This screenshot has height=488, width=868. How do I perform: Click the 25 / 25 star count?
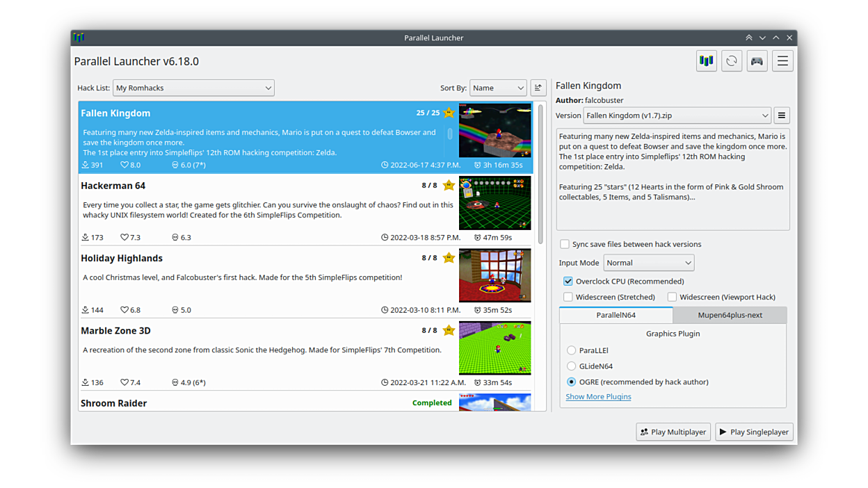pyautogui.click(x=428, y=113)
